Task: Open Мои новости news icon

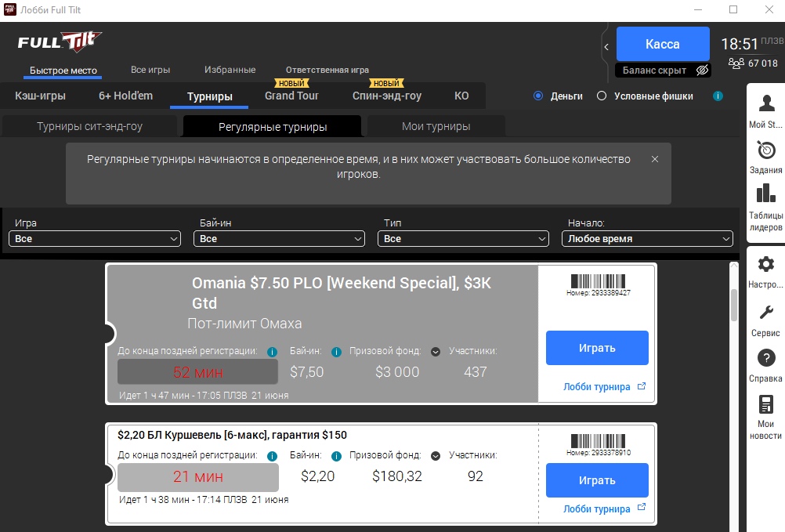Action: pos(766,404)
